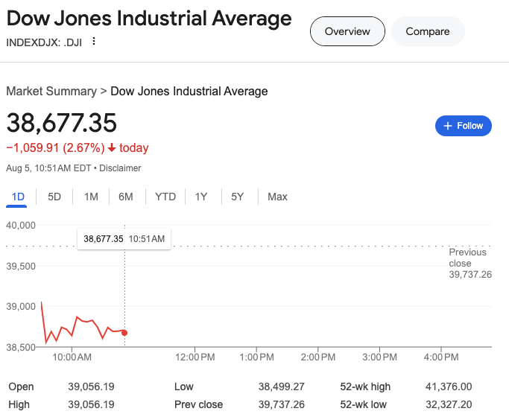Switch to the Overview tab
Viewport: 509px width, 420px height.
click(347, 31)
